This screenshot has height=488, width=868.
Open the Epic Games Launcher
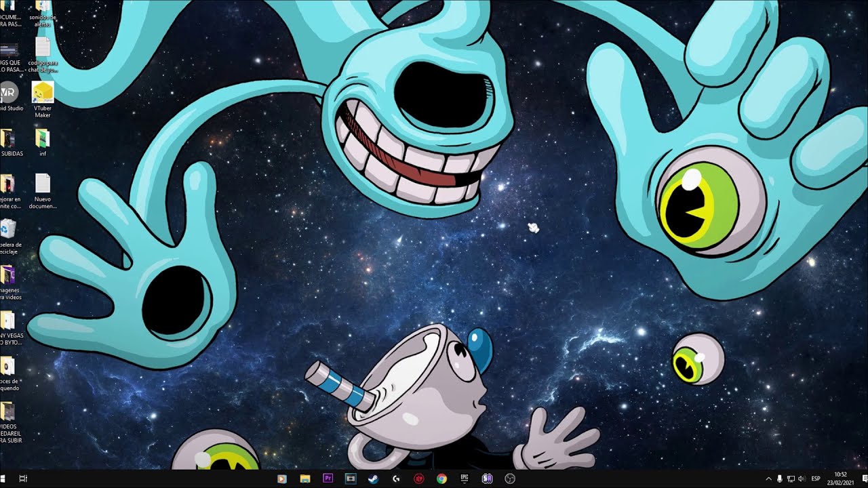(464, 479)
